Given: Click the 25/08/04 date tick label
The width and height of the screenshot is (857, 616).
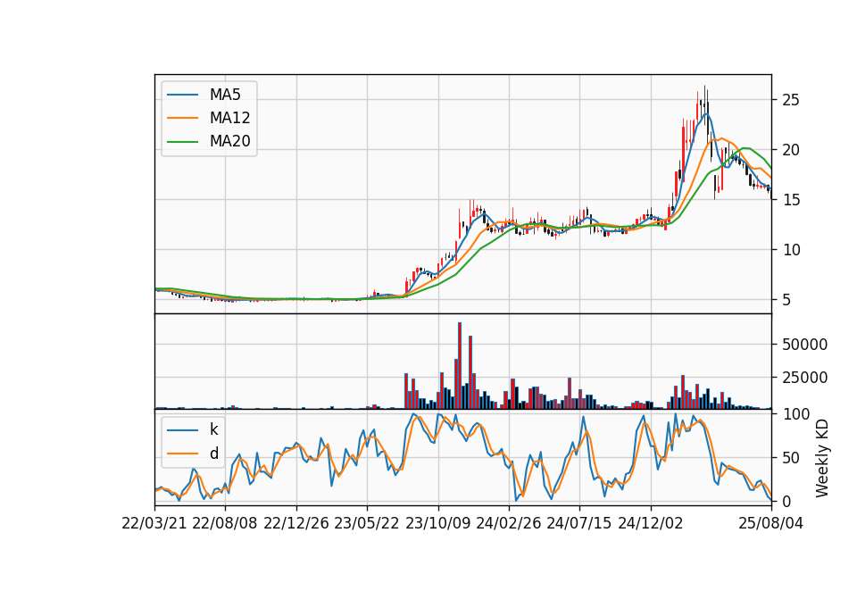Looking at the screenshot, I should tap(771, 523).
